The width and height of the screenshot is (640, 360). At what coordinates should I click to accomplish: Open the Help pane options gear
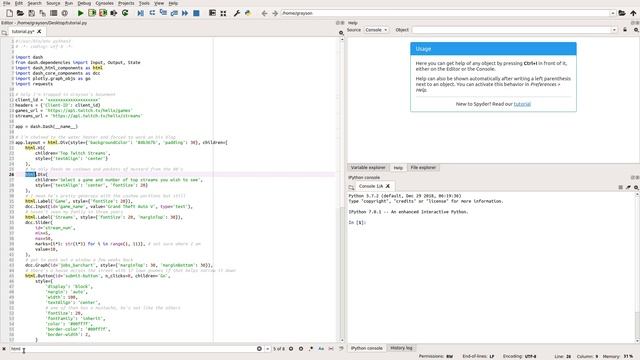(636, 30)
